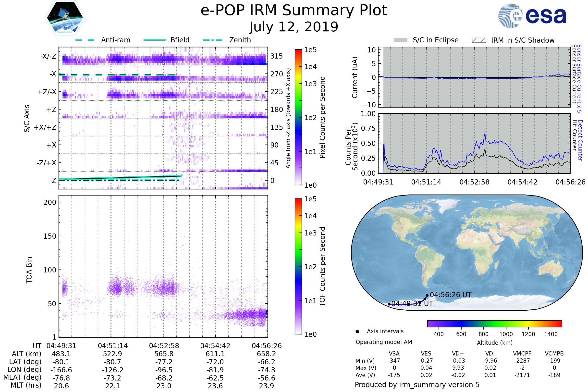Click the IRM in S/C Shadow hatched patch
Screen dimensions: 588x392
tap(479, 40)
